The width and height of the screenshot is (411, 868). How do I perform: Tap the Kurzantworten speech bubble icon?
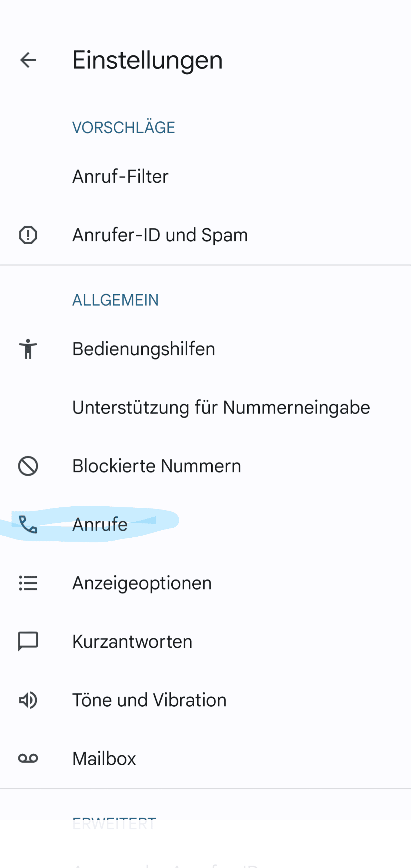(x=28, y=642)
